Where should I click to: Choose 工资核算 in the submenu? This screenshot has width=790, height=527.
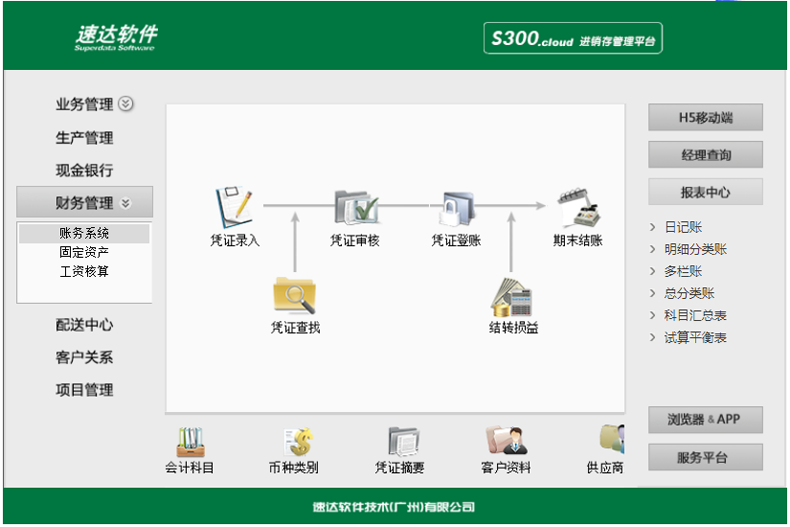click(84, 271)
